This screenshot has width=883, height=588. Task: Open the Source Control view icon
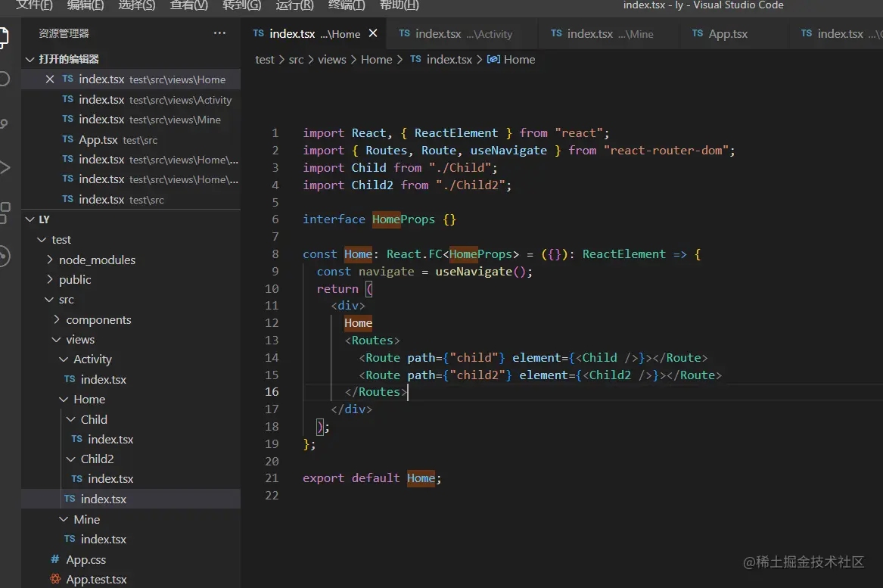point(4,123)
